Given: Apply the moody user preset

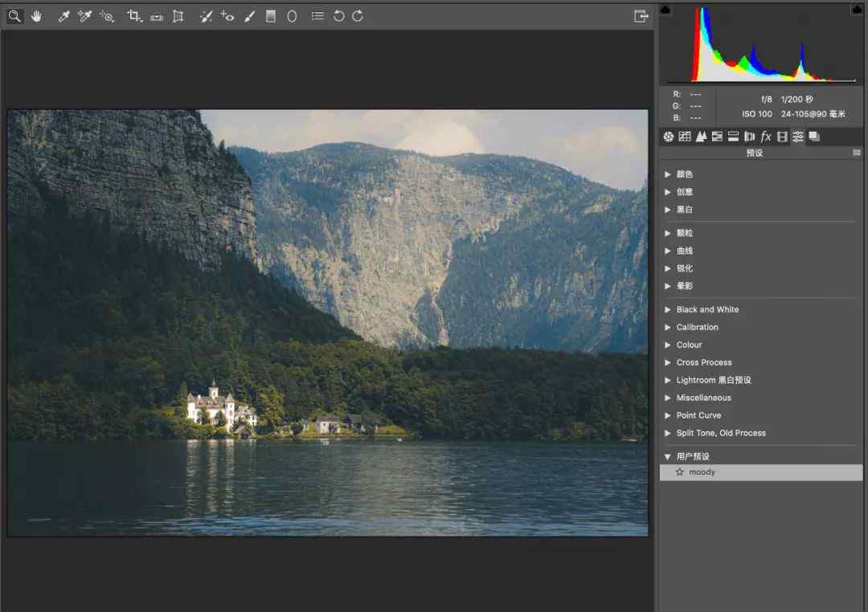Looking at the screenshot, I should pyautogui.click(x=761, y=472).
